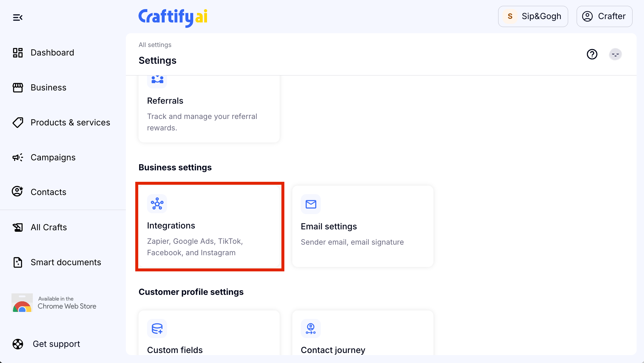
Task: Click the Chrome Web Store logo
Action: tap(22, 302)
